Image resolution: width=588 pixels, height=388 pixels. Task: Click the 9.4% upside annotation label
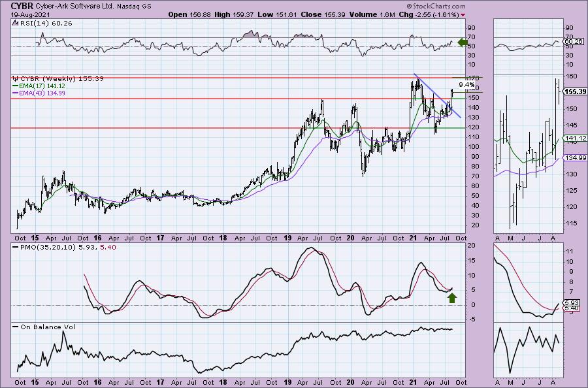pos(466,85)
